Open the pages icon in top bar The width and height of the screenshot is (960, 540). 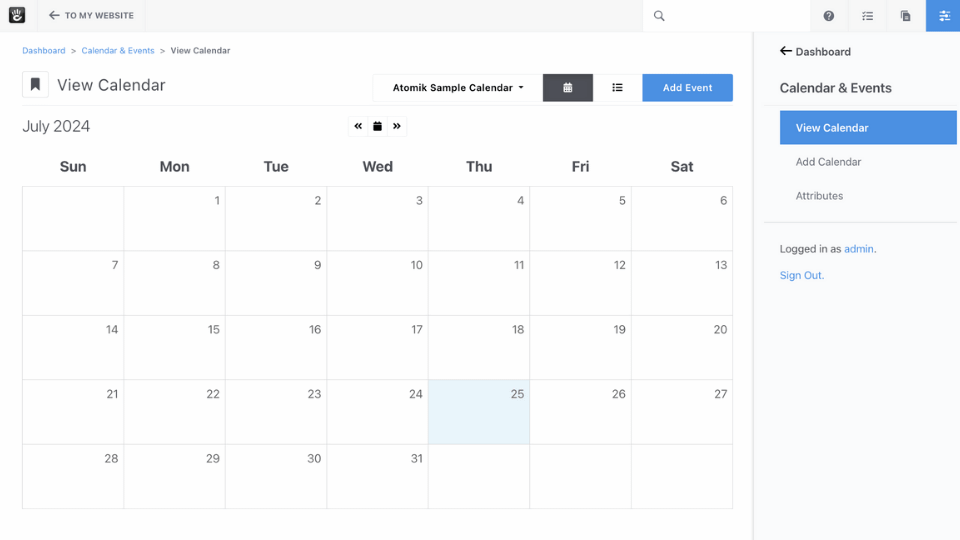pos(905,16)
